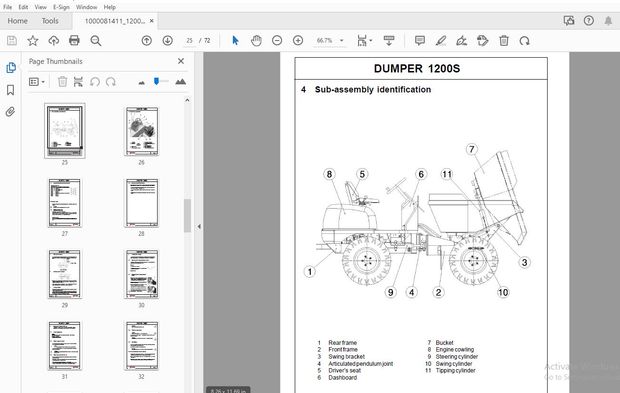
Task: Open the File menu
Action: [8, 7]
